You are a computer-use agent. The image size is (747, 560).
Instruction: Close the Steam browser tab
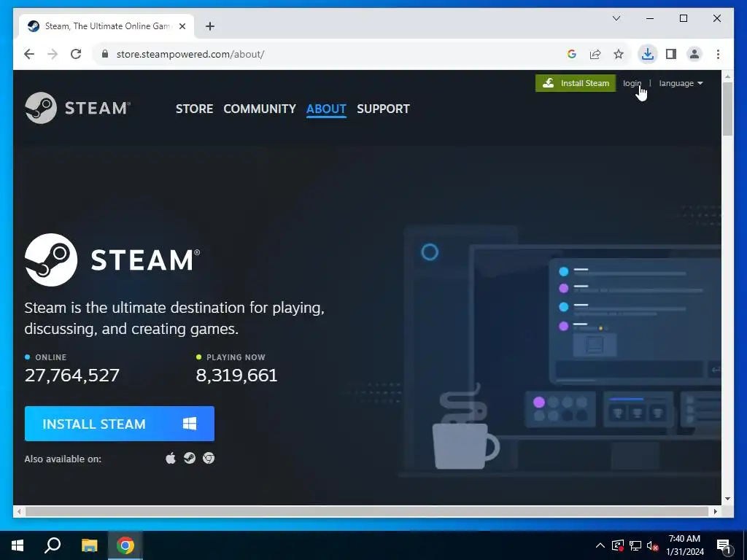point(182,26)
